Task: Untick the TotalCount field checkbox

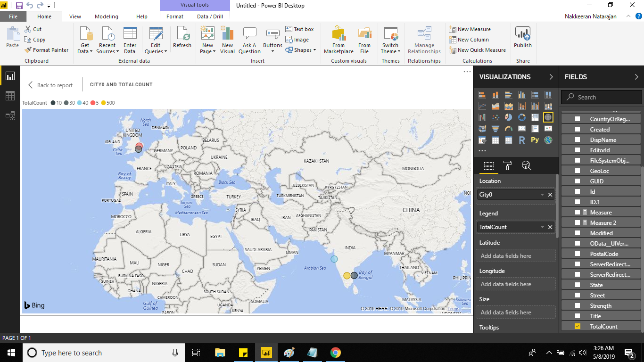Action: 578,326
